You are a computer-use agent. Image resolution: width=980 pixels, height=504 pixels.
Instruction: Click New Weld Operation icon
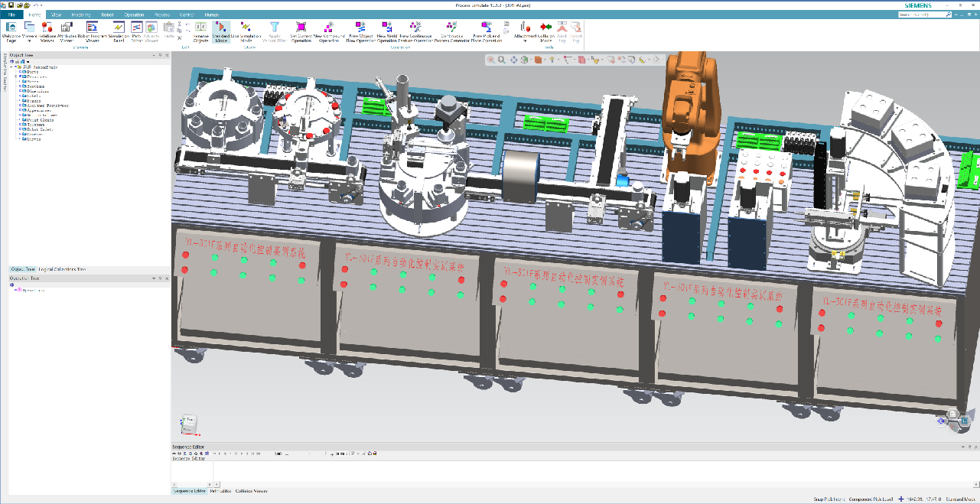pyautogui.click(x=387, y=31)
